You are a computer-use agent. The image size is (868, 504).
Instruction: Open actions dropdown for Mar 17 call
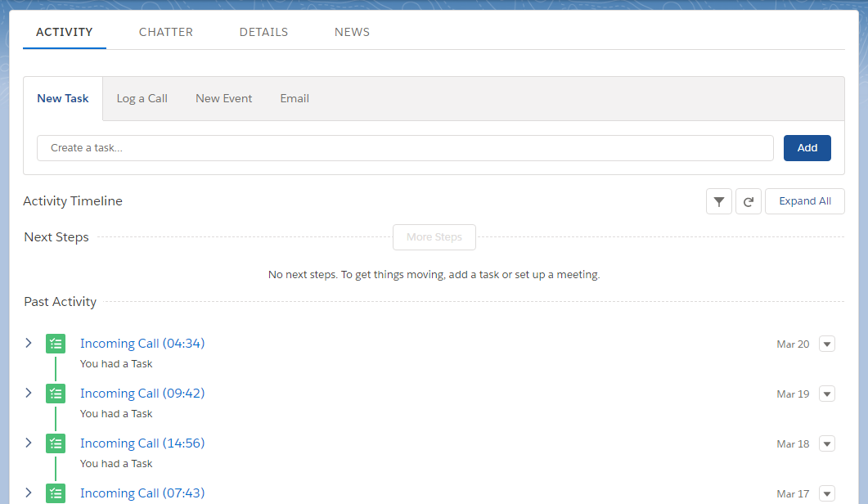827,493
